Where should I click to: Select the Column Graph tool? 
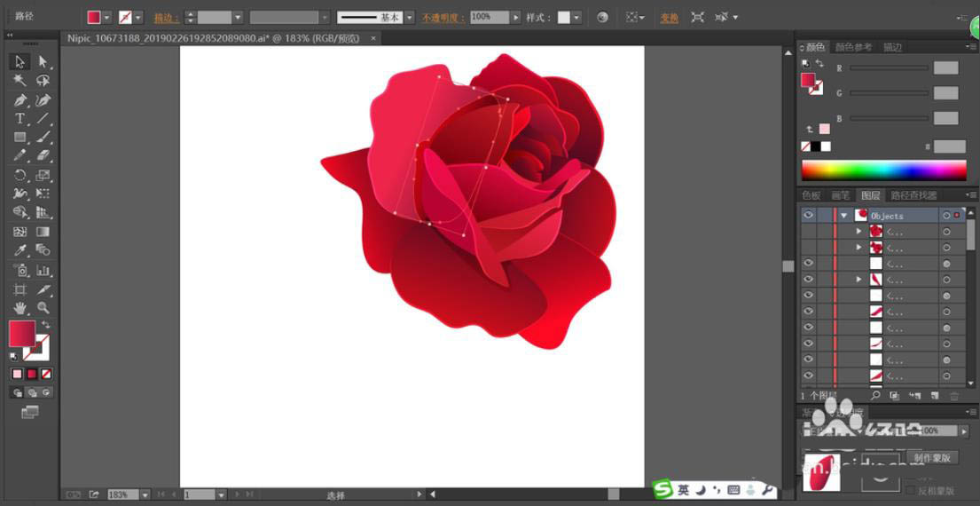click(x=43, y=270)
